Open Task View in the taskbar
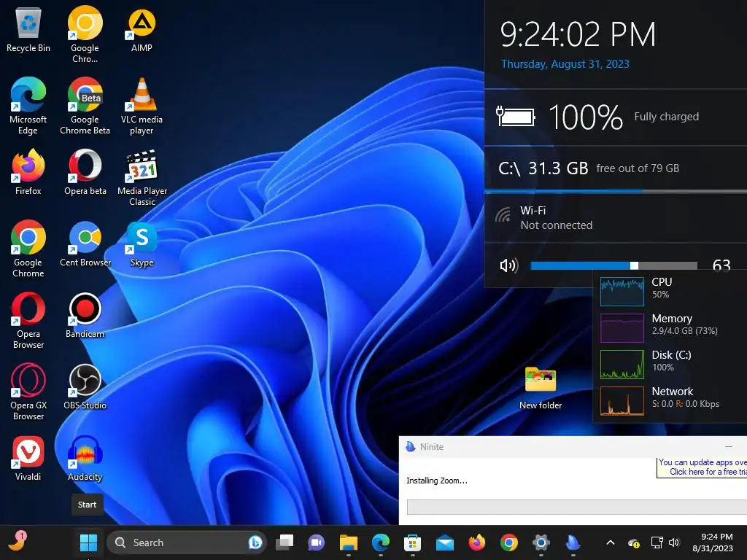Viewport: 747px width, 560px height. pyautogui.click(x=285, y=542)
